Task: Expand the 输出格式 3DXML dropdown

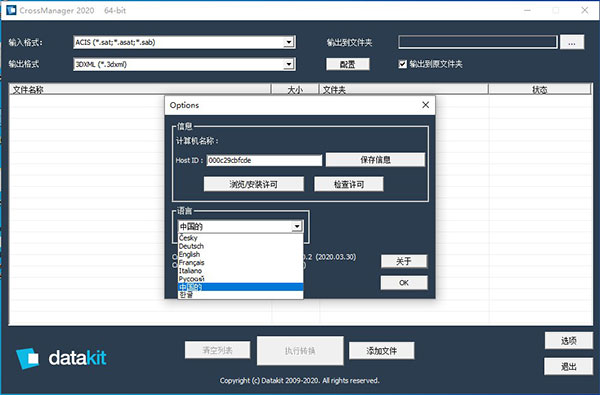Action: click(289, 64)
